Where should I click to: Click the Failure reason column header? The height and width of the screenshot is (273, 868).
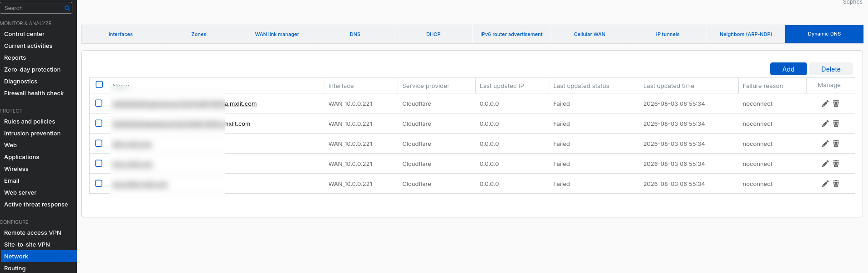click(762, 86)
